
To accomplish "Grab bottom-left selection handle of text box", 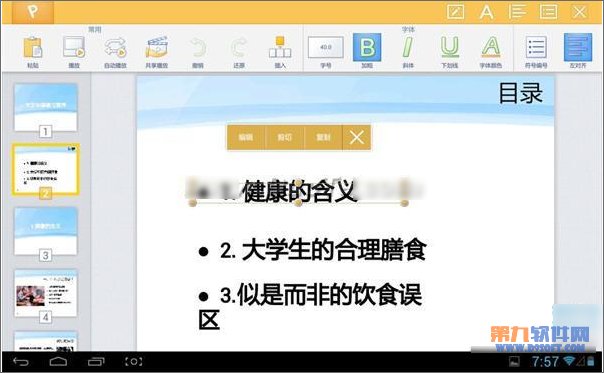I will (x=193, y=203).
